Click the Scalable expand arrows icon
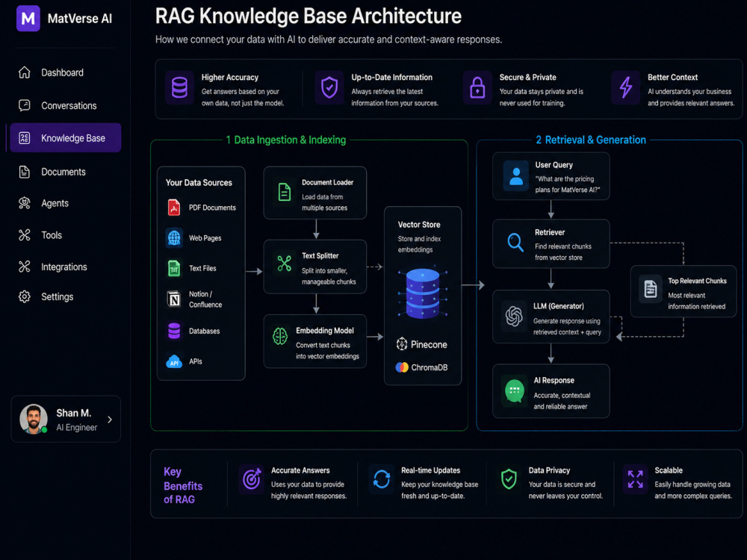The width and height of the screenshot is (747, 560). [x=635, y=479]
